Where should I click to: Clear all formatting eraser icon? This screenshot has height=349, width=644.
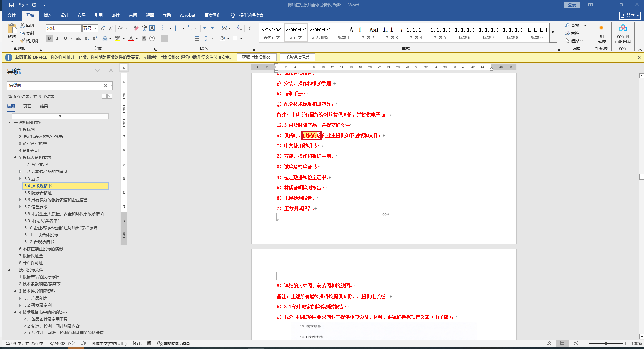136,28
